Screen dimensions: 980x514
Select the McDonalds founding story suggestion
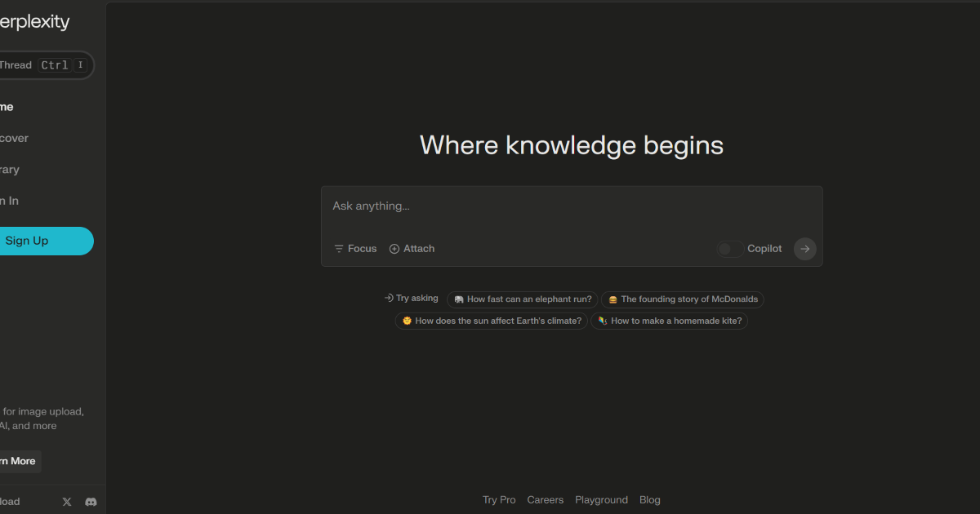pos(683,299)
